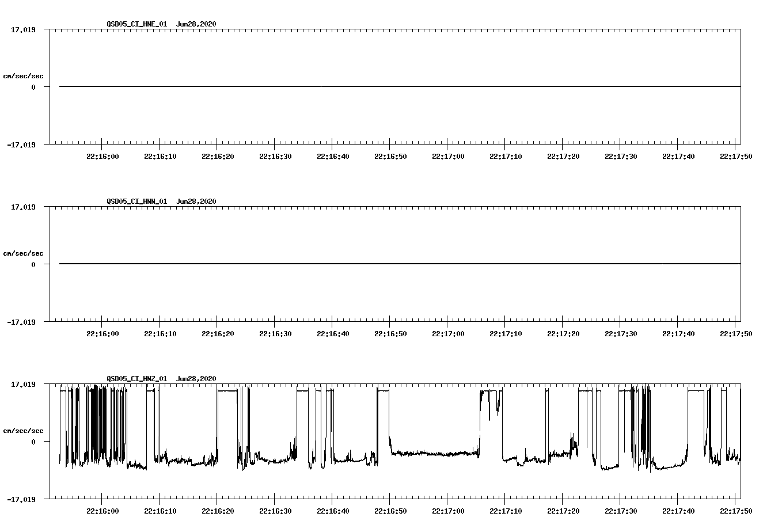Click the HNN plot's 17.019 upper limit
The width and height of the screenshot is (782, 532).
coord(23,207)
